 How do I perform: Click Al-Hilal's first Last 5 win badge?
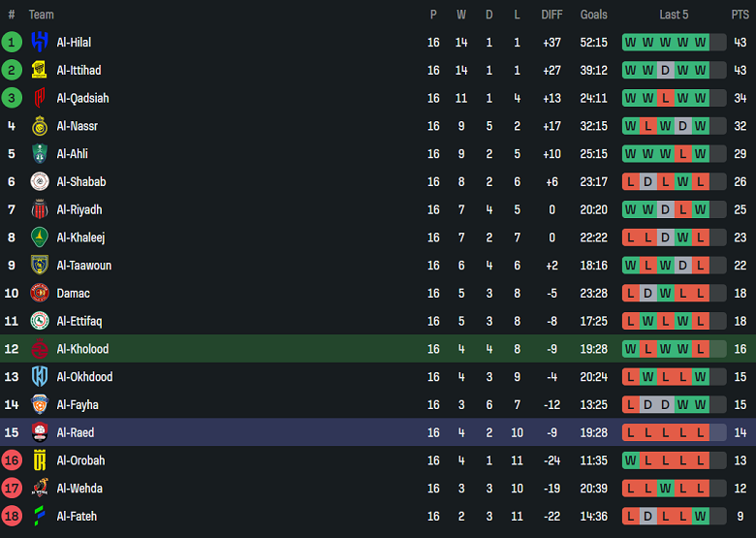(631, 42)
